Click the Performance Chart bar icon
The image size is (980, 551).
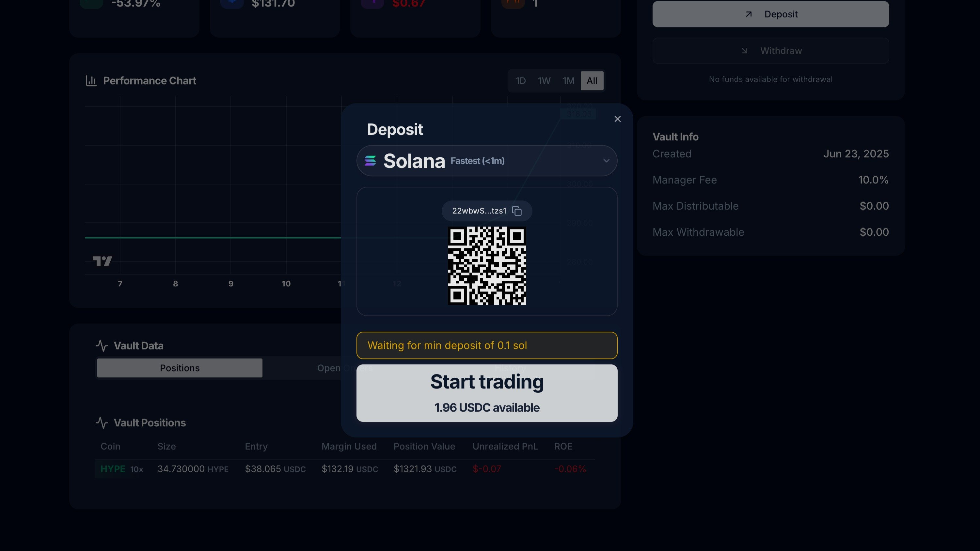pos(91,81)
